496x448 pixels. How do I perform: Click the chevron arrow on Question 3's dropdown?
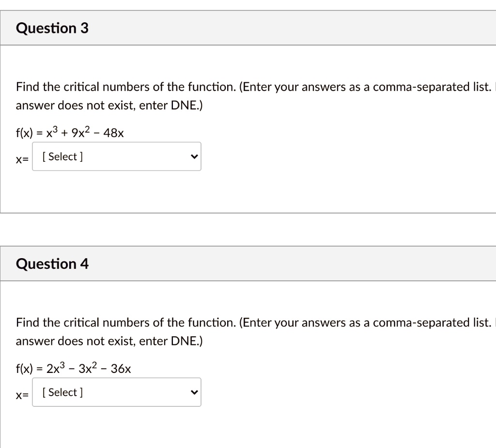click(193, 156)
